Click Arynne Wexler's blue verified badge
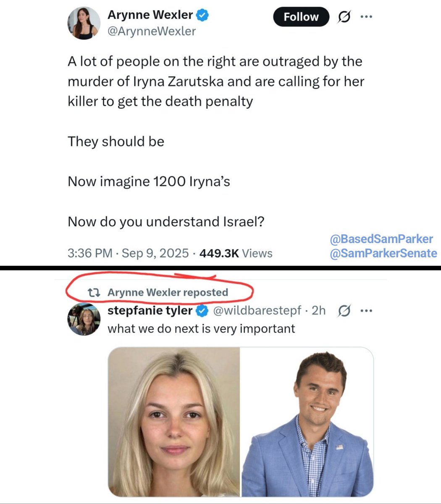 tap(203, 15)
